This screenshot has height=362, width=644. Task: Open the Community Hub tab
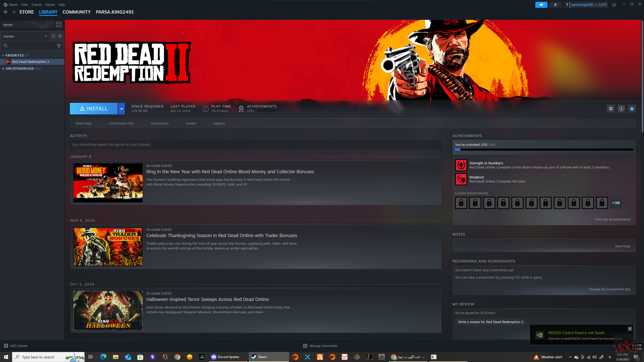pos(121,123)
